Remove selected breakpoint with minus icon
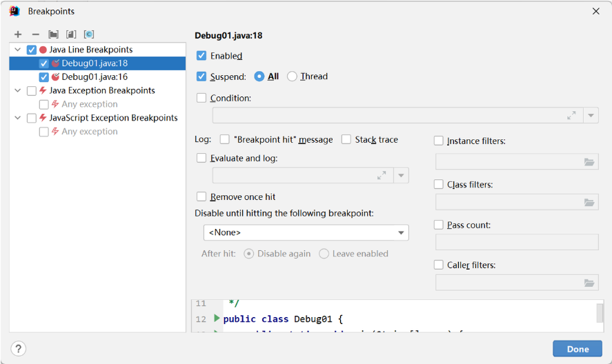The height and width of the screenshot is (364, 612). coord(35,34)
